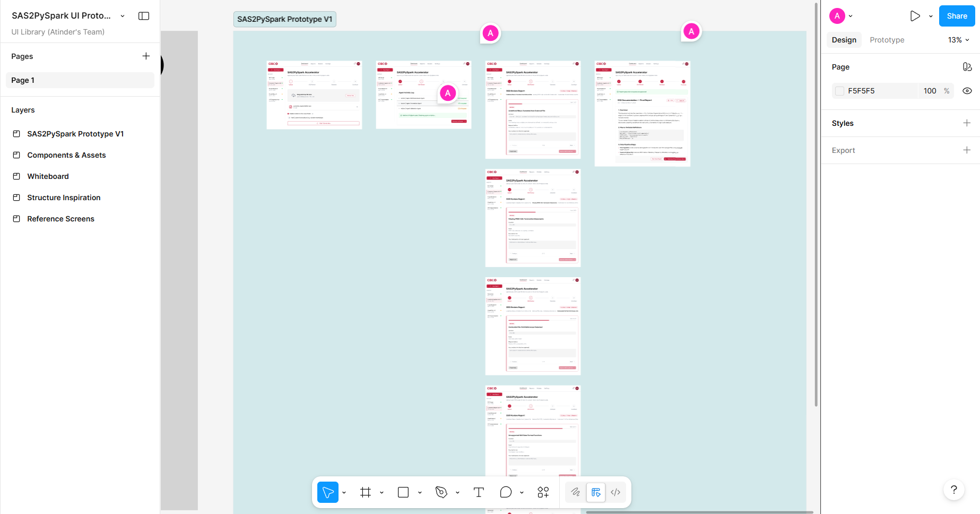980x514 pixels.
Task: Click the F5F5F5 page color swatch
Action: click(839, 91)
